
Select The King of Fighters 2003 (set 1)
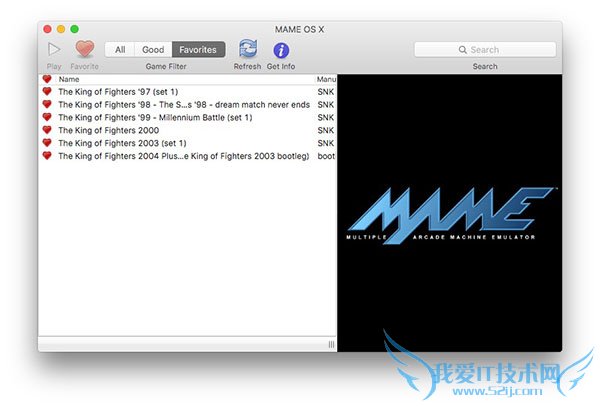(188, 143)
